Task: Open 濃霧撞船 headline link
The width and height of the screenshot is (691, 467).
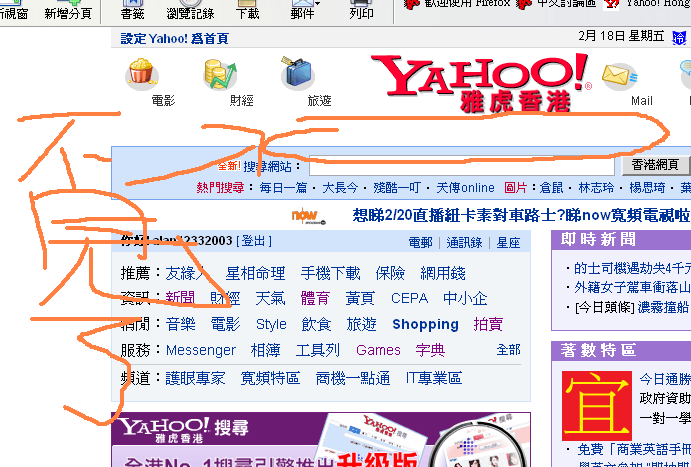Action: (x=664, y=307)
